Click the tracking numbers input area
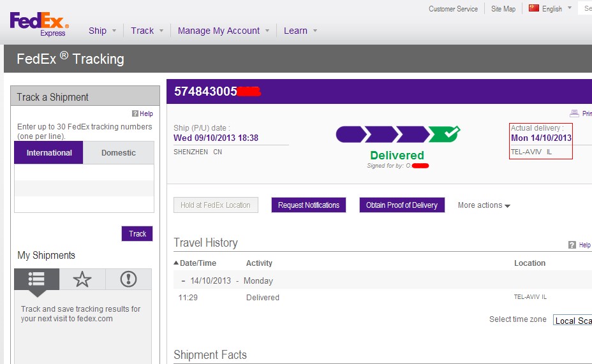The width and height of the screenshot is (592, 364). click(x=84, y=188)
